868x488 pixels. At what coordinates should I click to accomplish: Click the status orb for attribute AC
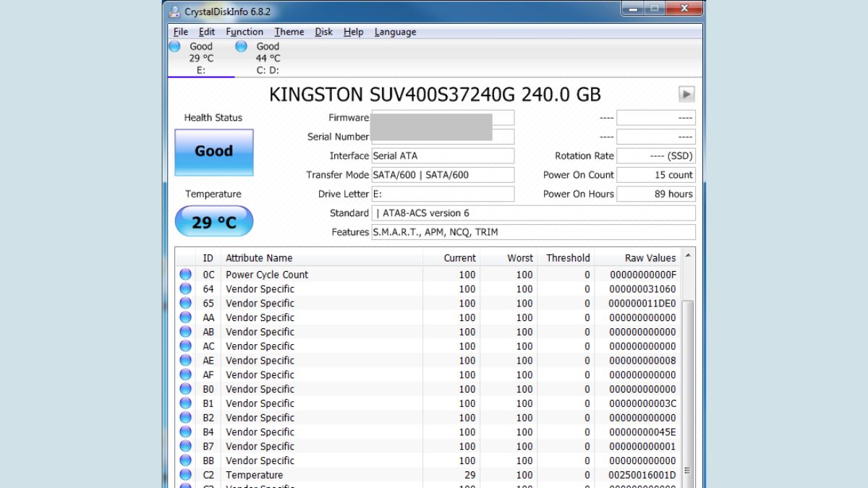tap(186, 346)
